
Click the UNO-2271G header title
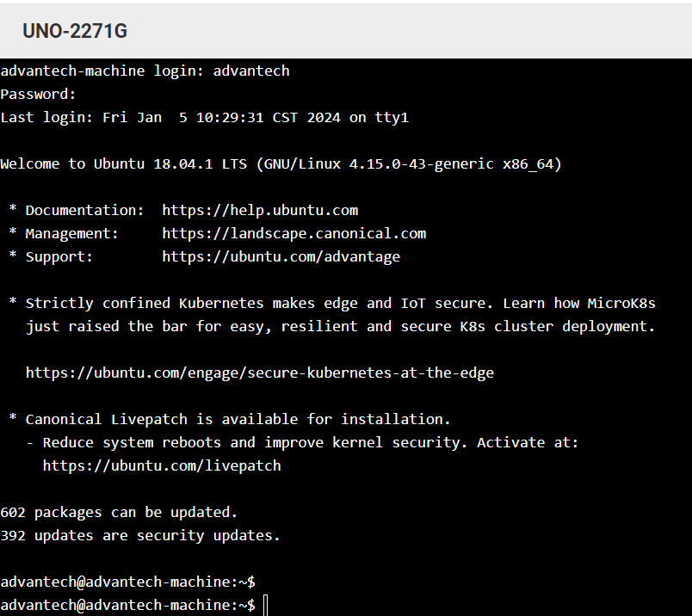click(75, 32)
